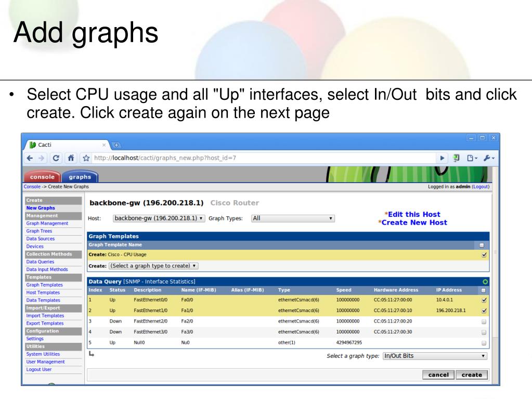The image size is (532, 399).
Task: Click the extension icon beside the go arrow
Action: tap(457, 158)
